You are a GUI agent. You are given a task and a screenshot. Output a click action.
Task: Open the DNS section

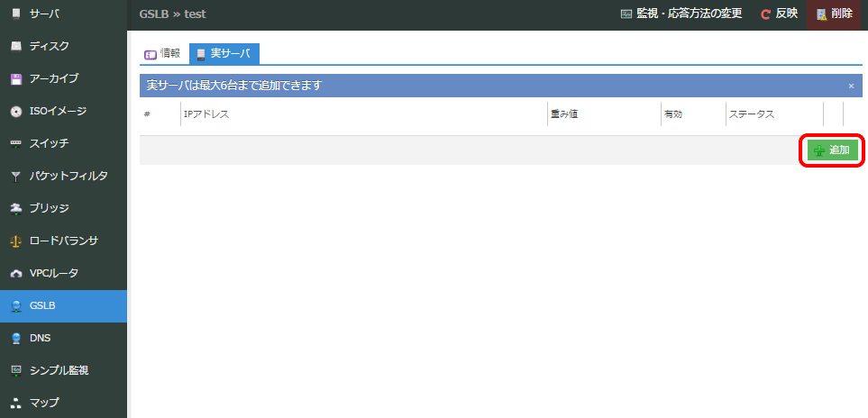click(x=40, y=338)
